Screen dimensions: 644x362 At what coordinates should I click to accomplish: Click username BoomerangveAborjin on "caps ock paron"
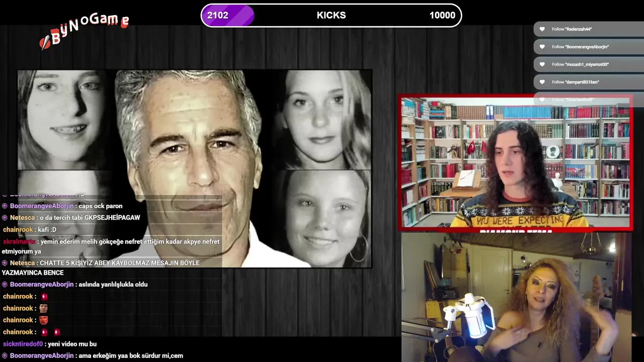pos(42,206)
